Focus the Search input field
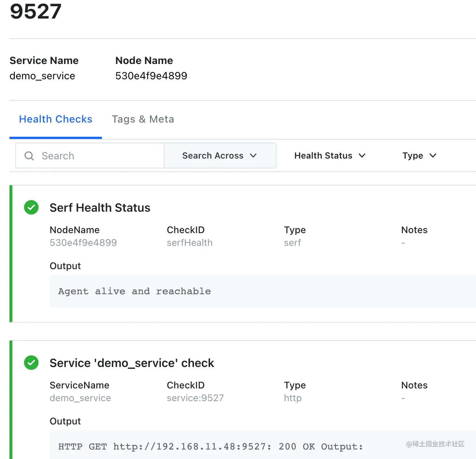 point(90,156)
